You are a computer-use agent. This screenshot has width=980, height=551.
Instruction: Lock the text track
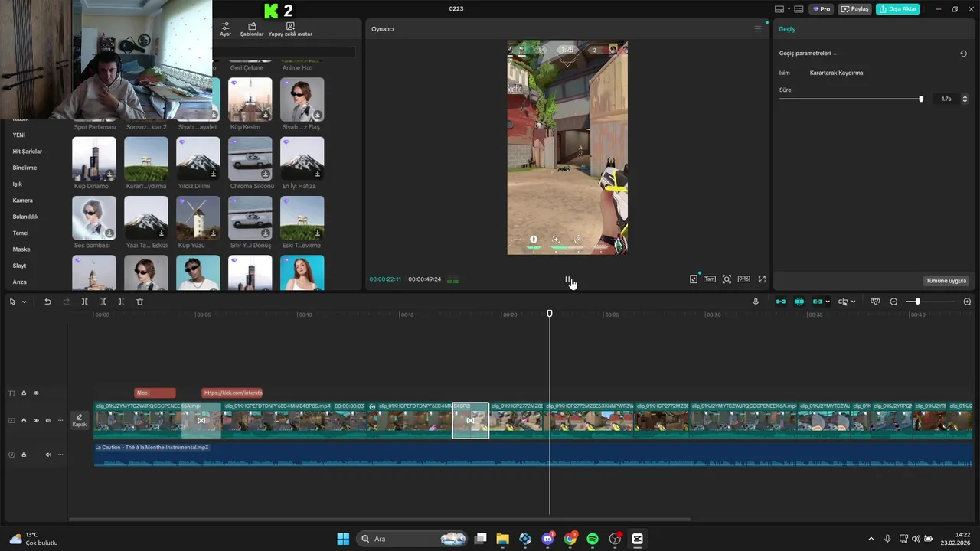(x=24, y=393)
